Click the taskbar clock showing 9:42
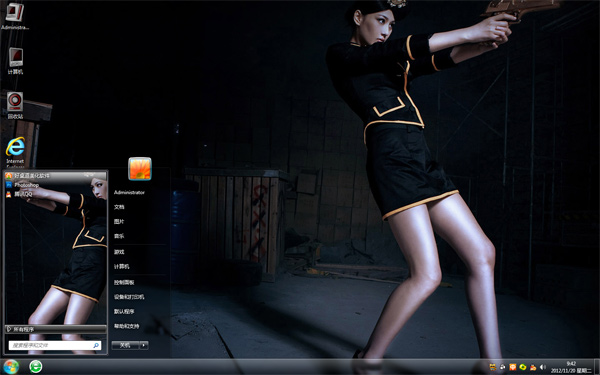Screen dimensions: 600x375 pos(572,367)
